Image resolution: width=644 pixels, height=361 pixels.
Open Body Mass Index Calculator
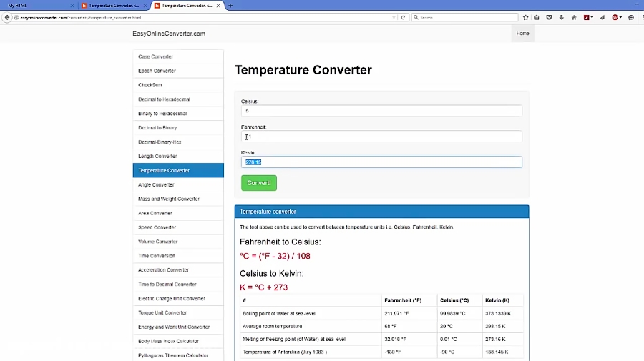point(178,341)
